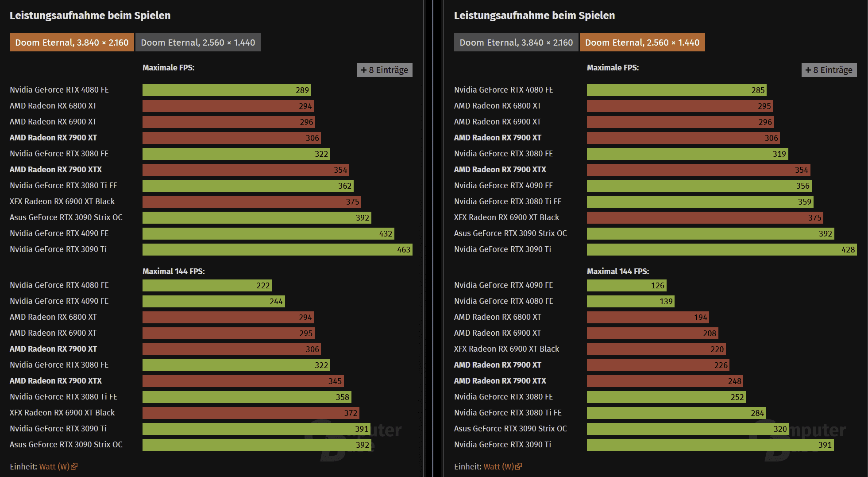The image size is (868, 477).
Task: Open Watt (W) link under left chart
Action: 54,466
